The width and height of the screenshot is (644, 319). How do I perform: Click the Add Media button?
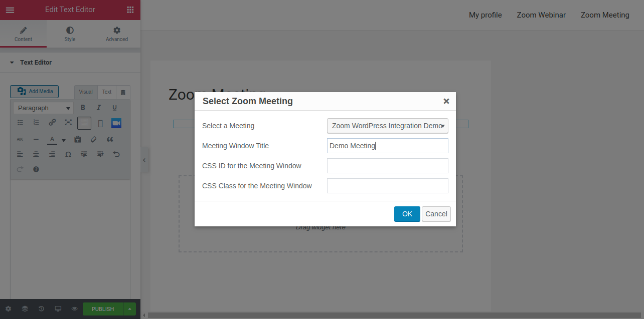[35, 92]
